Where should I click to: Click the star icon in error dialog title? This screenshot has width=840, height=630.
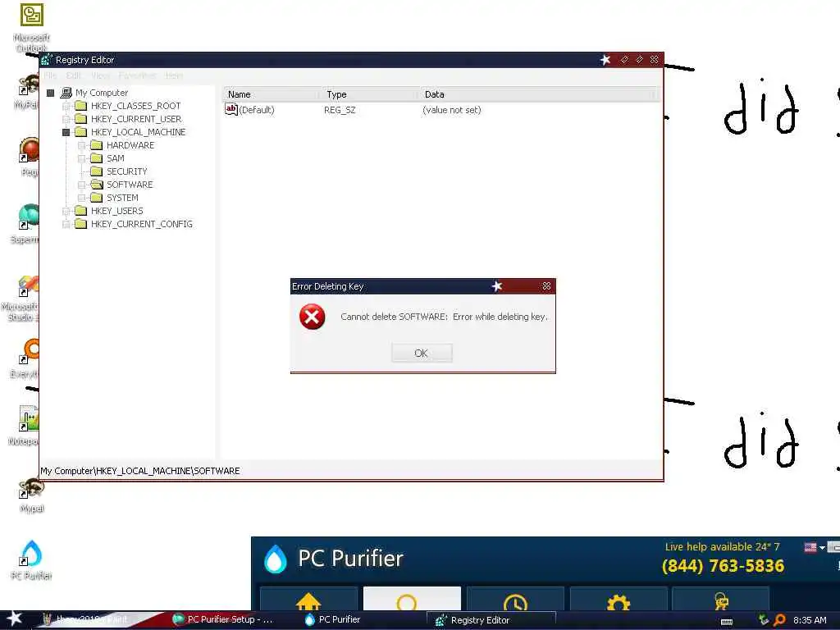tap(497, 286)
